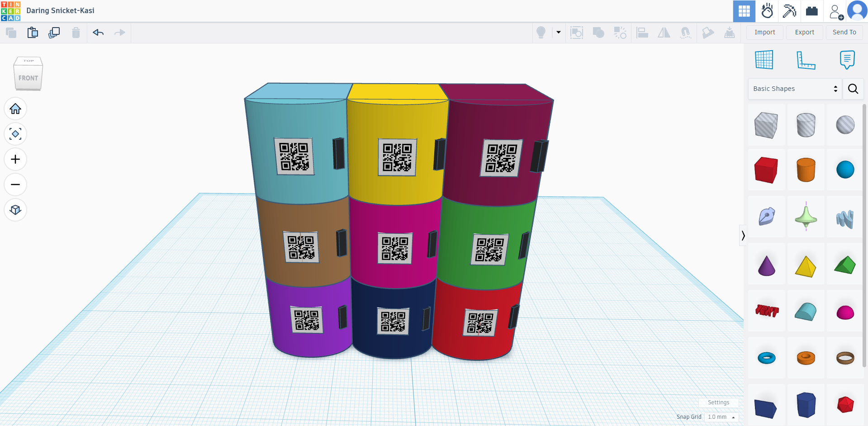Toggle show all lightbulb icon
868x426 pixels.
click(541, 33)
